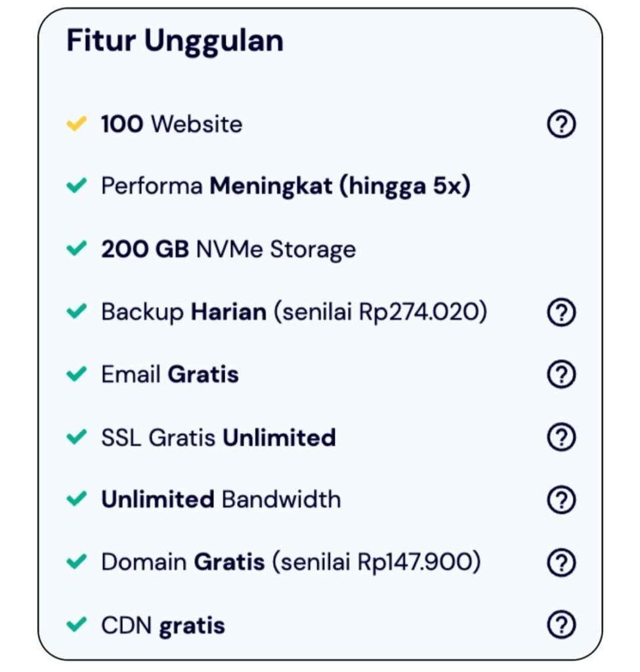Open help tooltip for 100 Website
Screen dimensions: 640x672
click(x=561, y=124)
